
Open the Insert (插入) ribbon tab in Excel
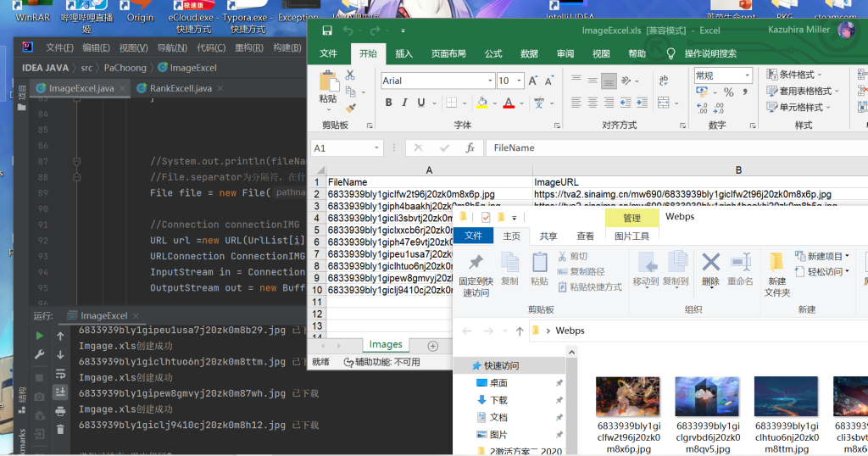pyautogui.click(x=404, y=53)
